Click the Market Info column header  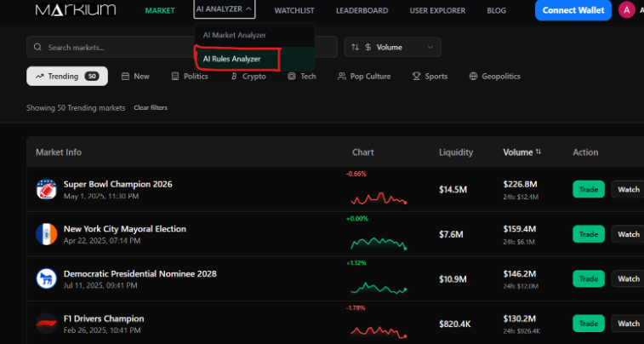(x=59, y=152)
